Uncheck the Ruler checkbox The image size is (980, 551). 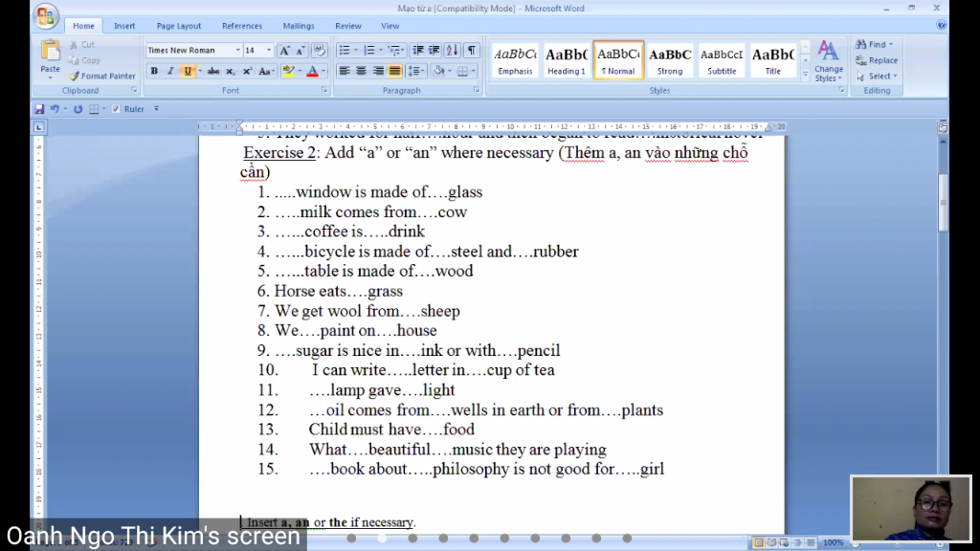click(116, 109)
